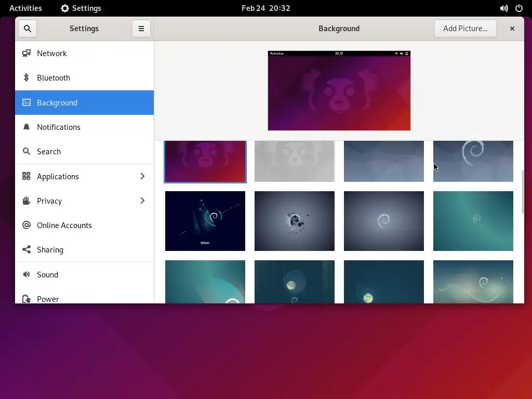Click the current background preview image
The width and height of the screenshot is (532, 399).
339,90
